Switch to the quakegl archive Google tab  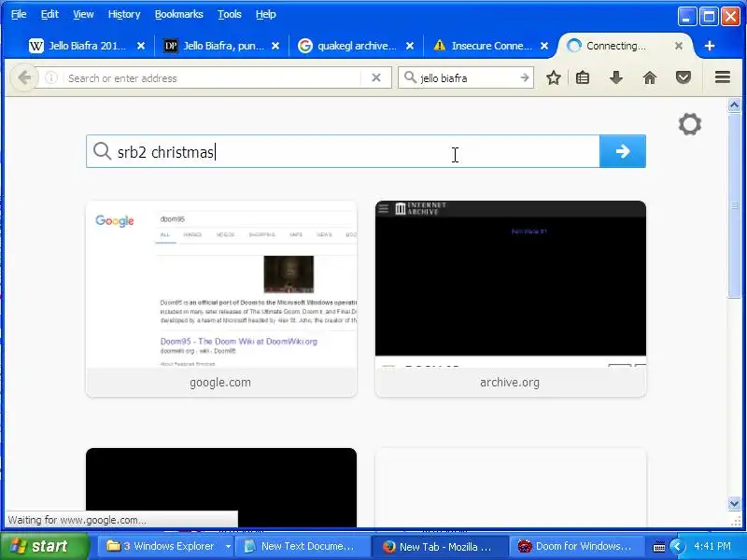(357, 46)
